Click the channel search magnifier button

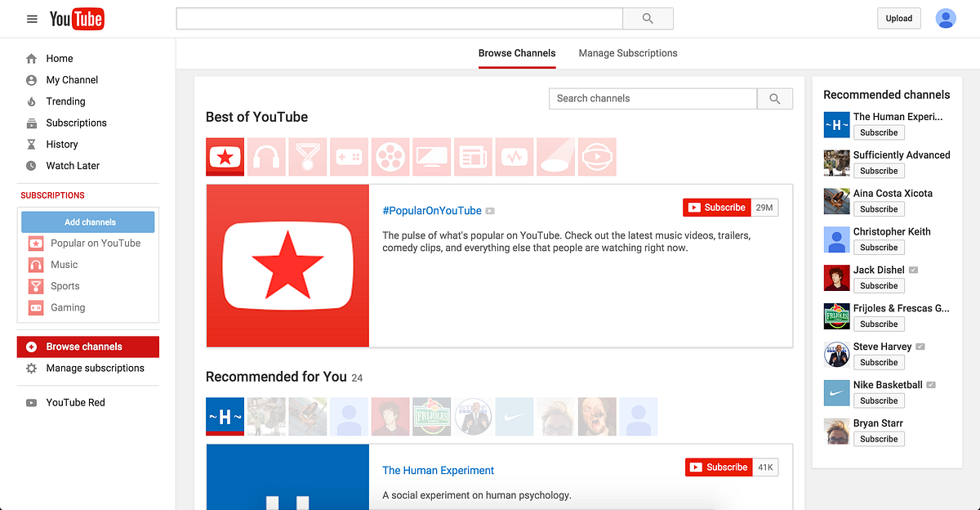[x=775, y=98]
